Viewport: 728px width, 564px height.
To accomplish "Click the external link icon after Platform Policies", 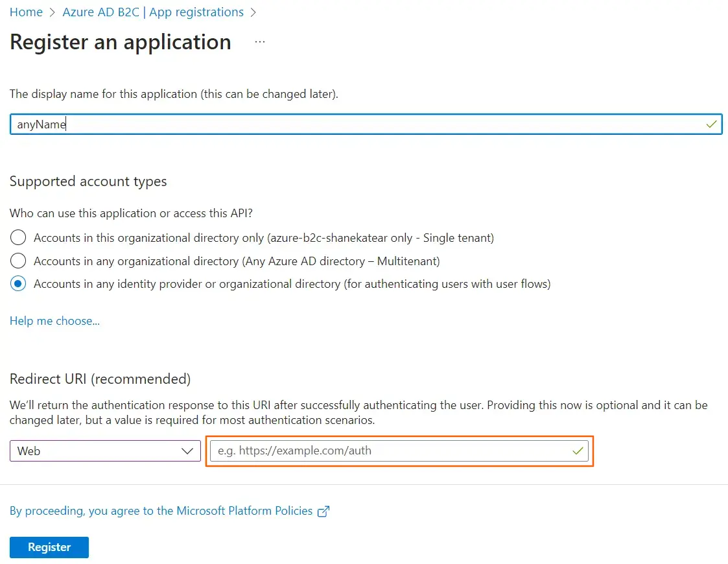I will coord(323,511).
